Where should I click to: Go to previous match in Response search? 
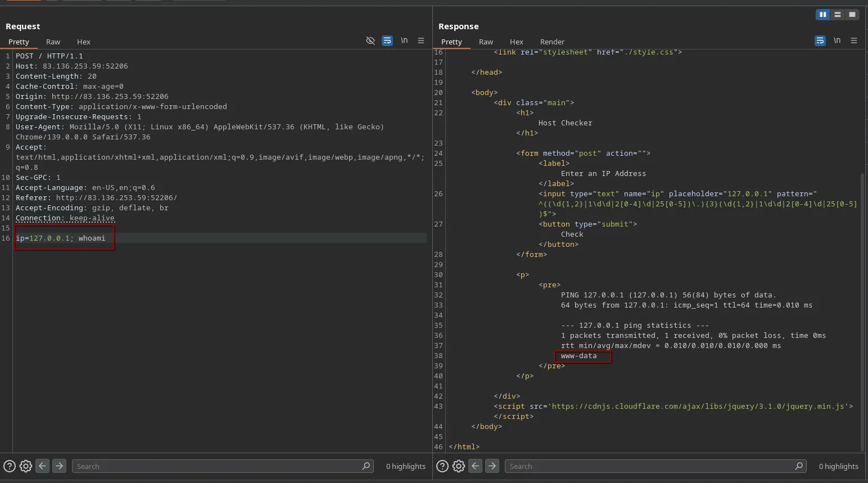click(475, 466)
